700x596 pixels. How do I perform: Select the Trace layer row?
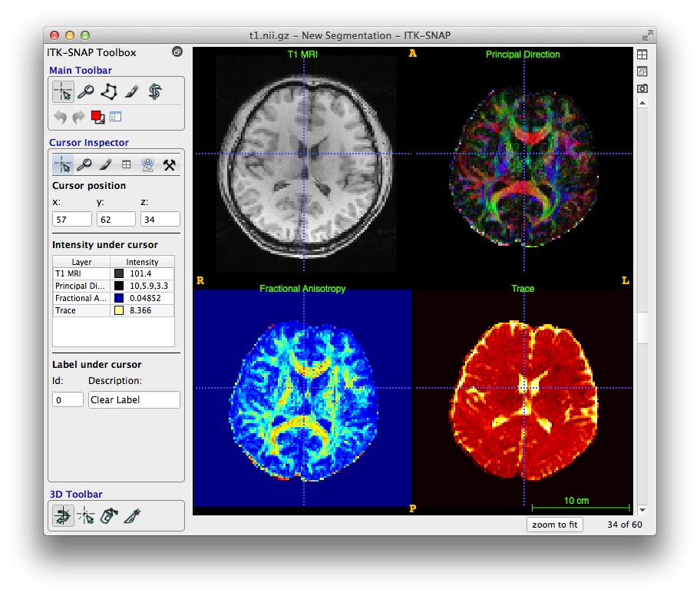[114, 310]
